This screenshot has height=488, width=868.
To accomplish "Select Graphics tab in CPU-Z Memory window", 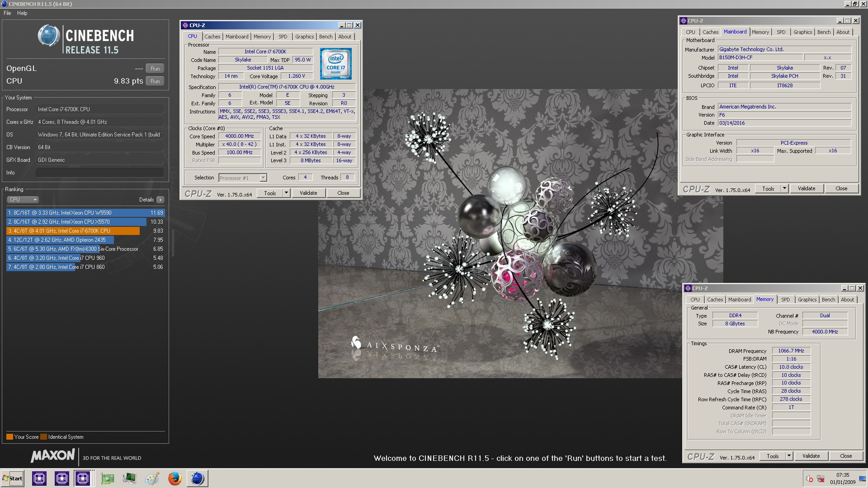I will pos(807,300).
